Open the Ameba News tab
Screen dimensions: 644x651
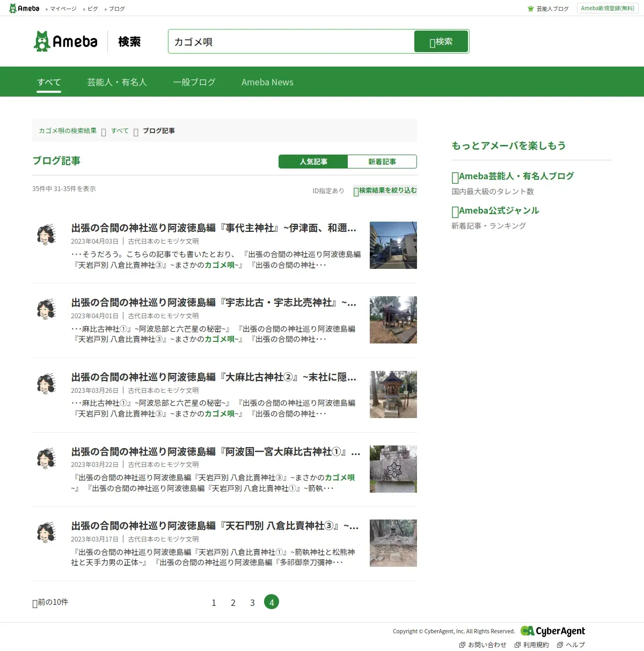click(267, 82)
